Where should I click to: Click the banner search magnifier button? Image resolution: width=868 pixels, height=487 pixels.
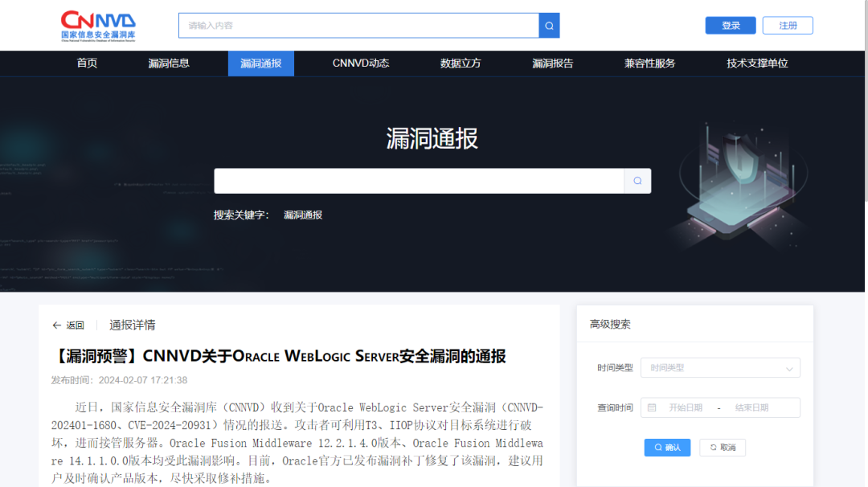click(637, 181)
